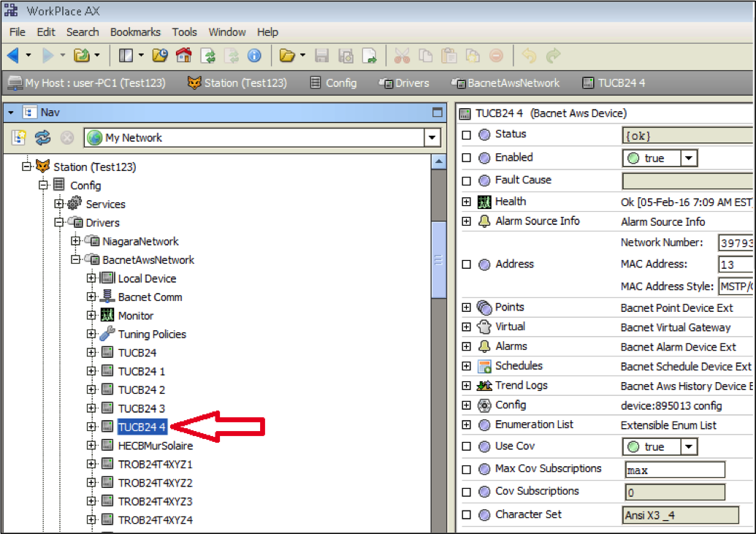Click the Duplicate toolbar icon
This screenshot has width=756, height=534.
pos(473,56)
